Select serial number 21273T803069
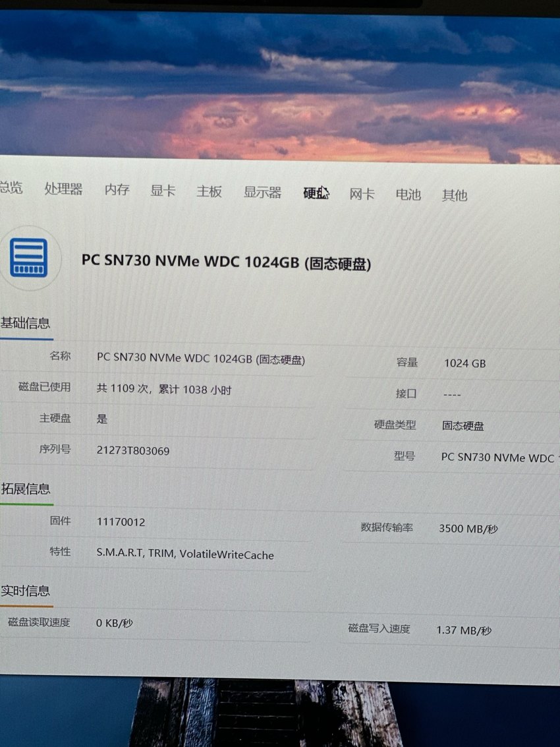560x747 pixels. [133, 450]
